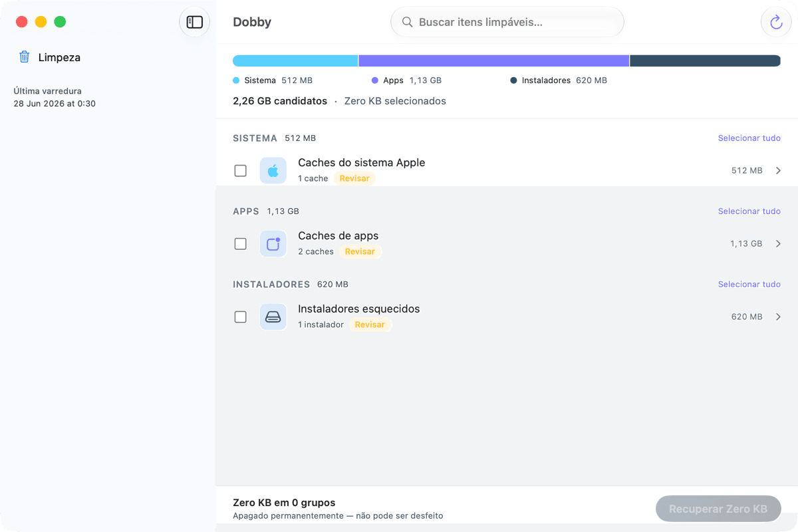
Task: Click the Recuperar Zero KB button
Action: pos(718,509)
